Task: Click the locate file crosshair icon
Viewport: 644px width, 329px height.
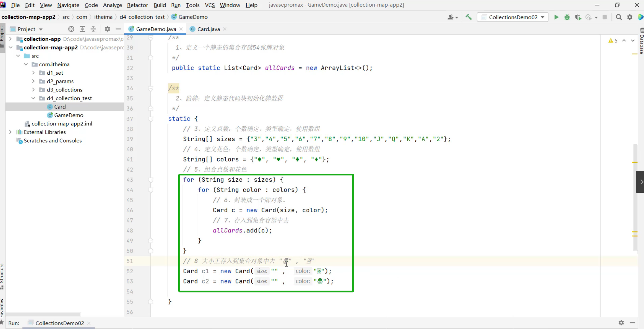Action: 71,29
